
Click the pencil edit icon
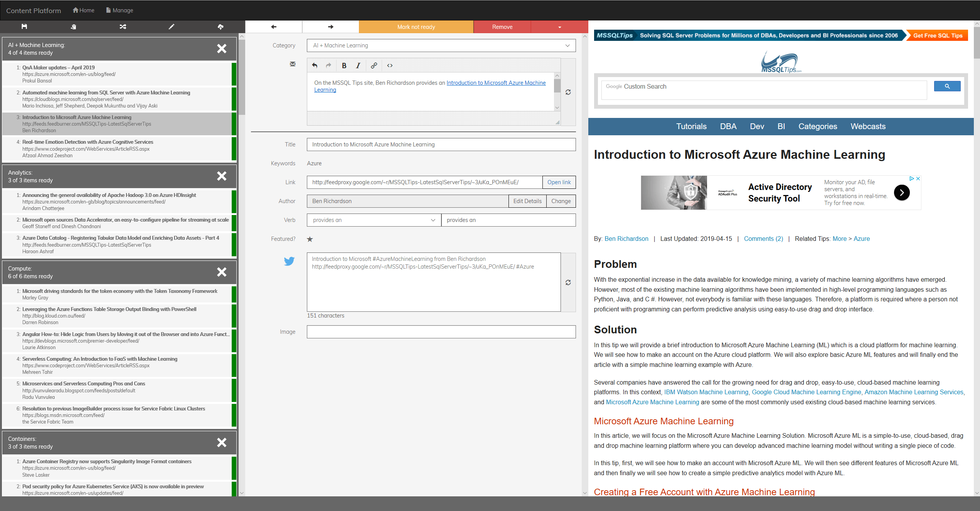(172, 27)
